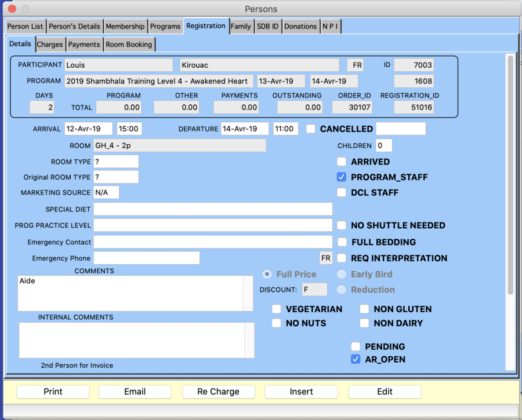522x420 pixels.
Task: Switch to the Person List tab
Action: (26, 26)
